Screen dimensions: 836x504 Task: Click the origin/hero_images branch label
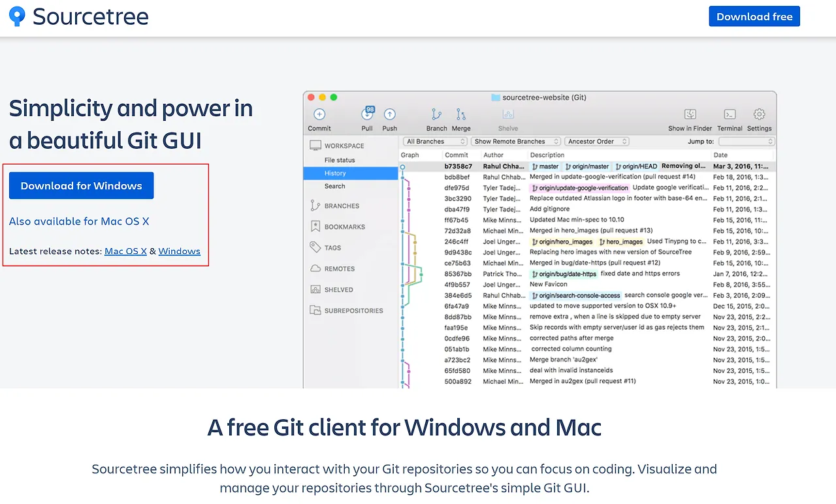click(562, 242)
